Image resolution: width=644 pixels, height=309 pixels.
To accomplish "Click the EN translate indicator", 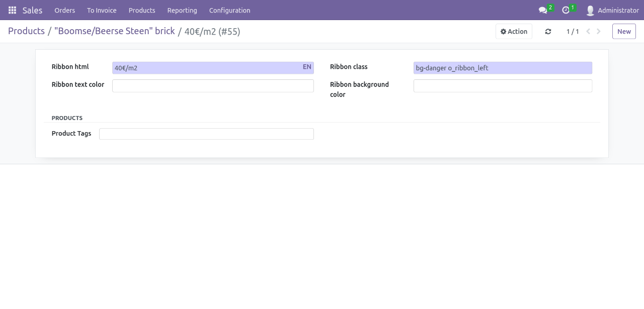I will [307, 67].
